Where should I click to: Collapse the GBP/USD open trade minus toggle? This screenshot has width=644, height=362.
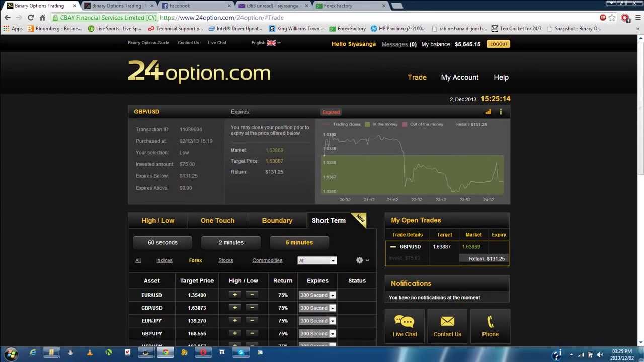[393, 247]
